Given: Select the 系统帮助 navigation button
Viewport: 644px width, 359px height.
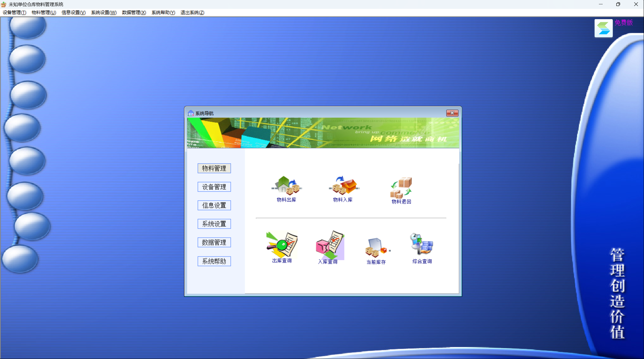Looking at the screenshot, I should tap(214, 261).
